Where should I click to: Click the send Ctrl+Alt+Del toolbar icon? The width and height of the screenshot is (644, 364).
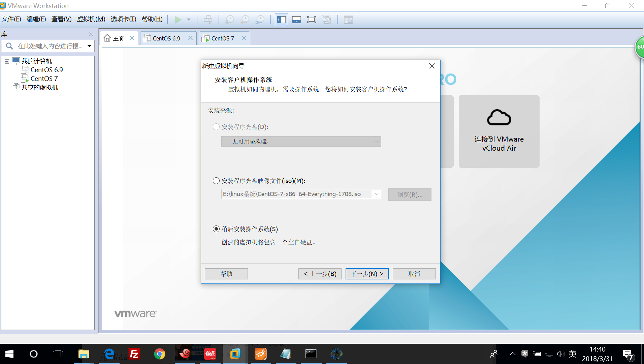(x=208, y=20)
